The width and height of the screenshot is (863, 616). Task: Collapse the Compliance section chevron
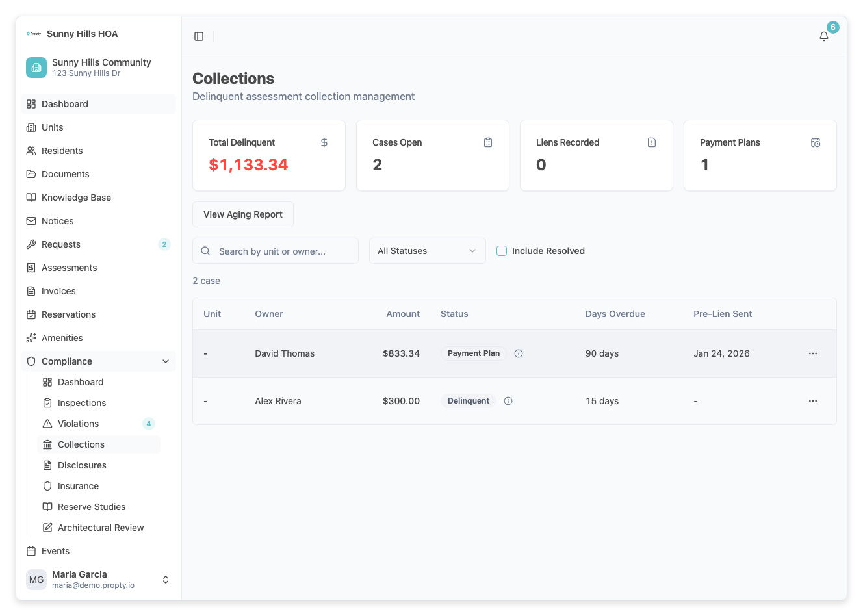click(x=166, y=361)
